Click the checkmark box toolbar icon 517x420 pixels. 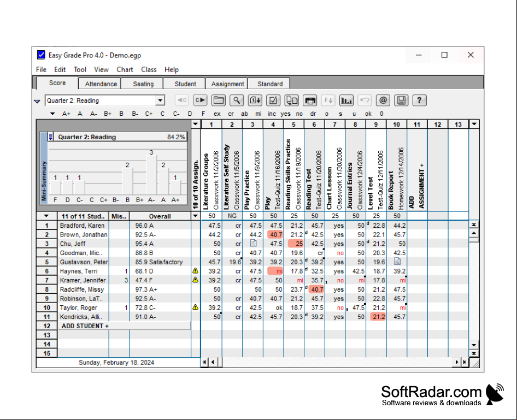tap(273, 100)
